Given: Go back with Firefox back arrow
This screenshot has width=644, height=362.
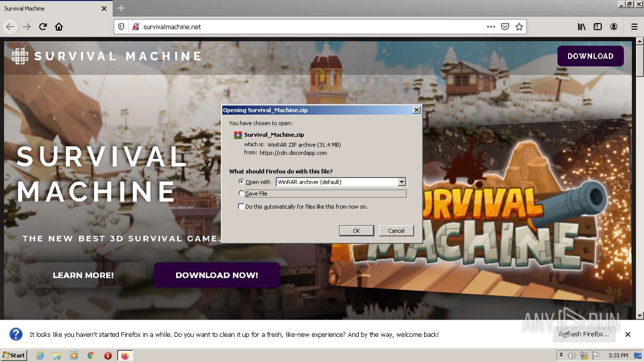Looking at the screenshot, I should point(10,27).
